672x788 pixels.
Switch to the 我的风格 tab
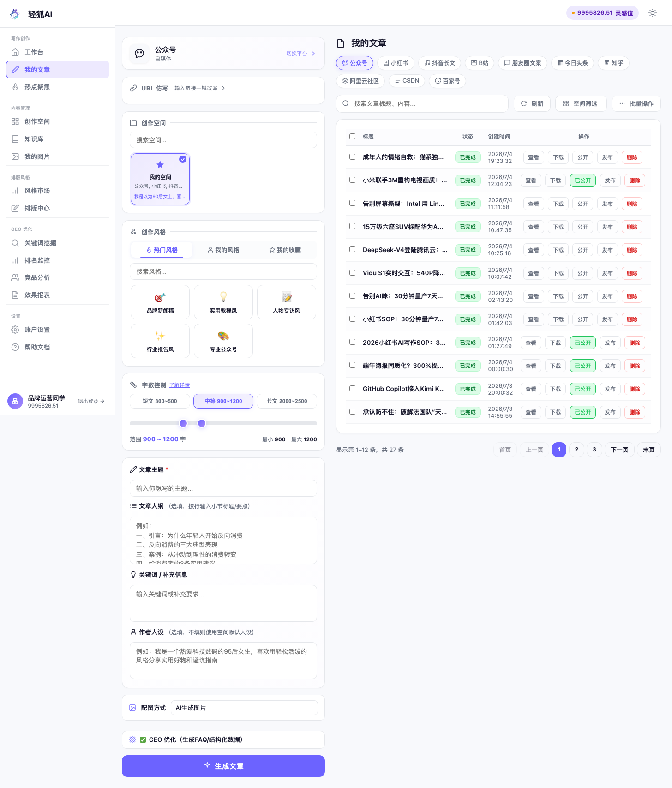tap(223, 250)
